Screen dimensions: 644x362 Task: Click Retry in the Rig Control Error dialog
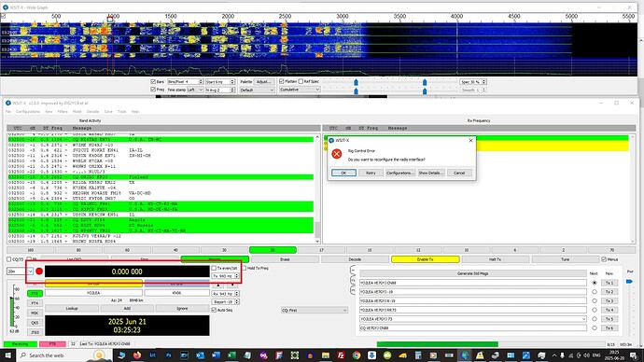(x=371, y=173)
